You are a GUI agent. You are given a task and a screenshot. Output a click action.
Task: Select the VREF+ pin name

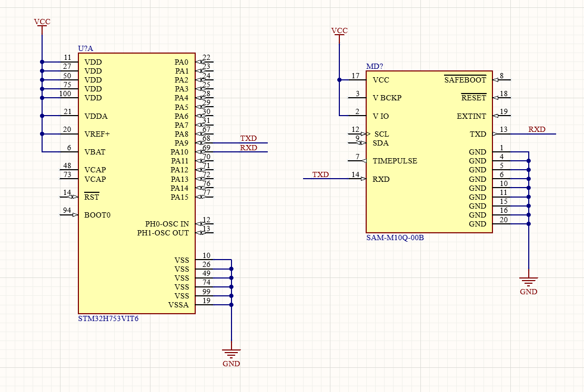click(x=97, y=134)
